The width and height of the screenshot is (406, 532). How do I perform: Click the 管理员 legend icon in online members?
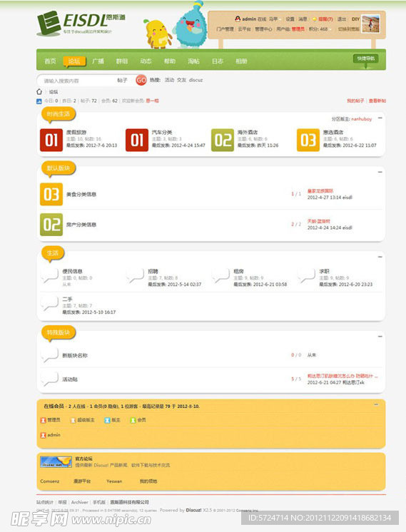[43, 420]
